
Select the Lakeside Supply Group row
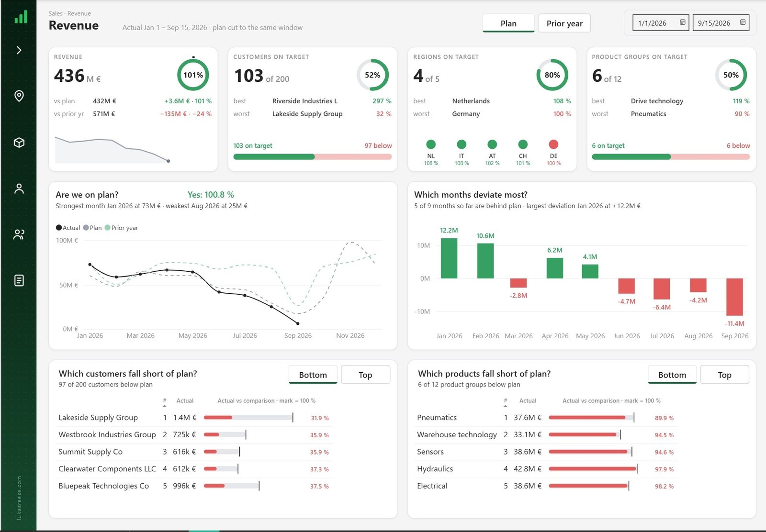[195, 418]
